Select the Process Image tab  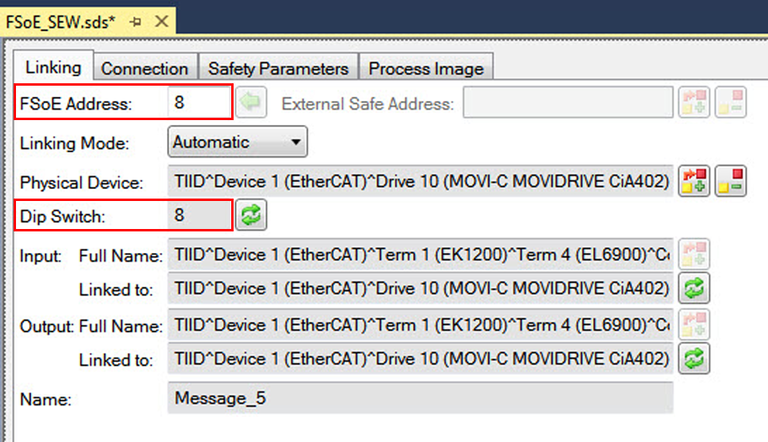point(426,68)
